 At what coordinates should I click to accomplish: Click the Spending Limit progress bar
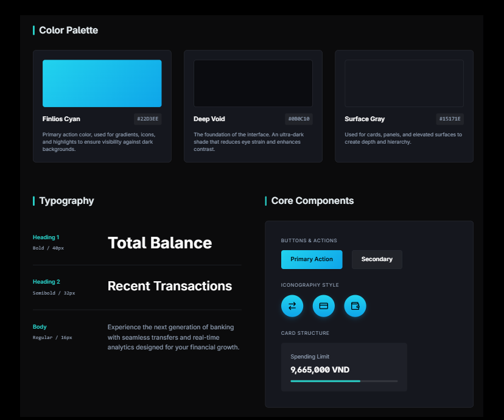pyautogui.click(x=344, y=381)
